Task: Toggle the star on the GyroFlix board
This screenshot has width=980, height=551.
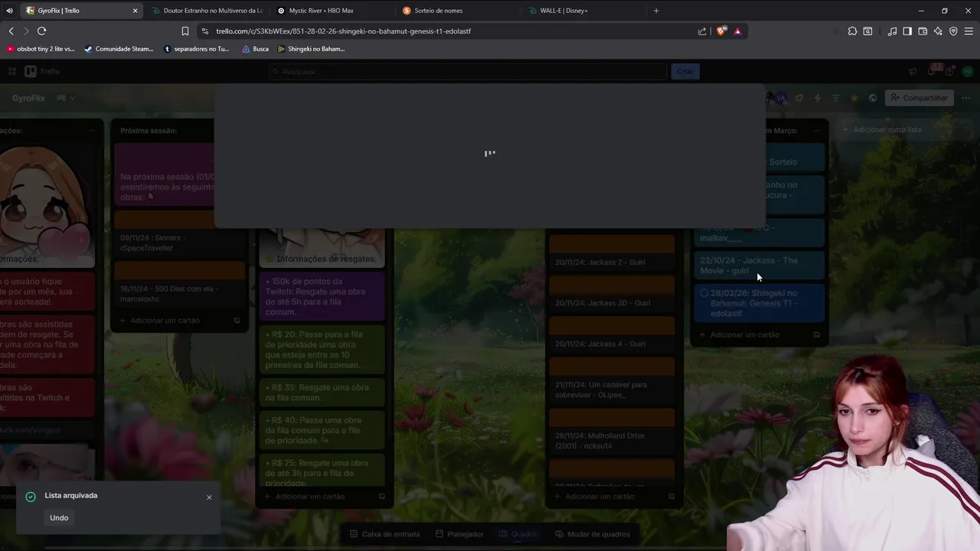Action: [x=854, y=98]
